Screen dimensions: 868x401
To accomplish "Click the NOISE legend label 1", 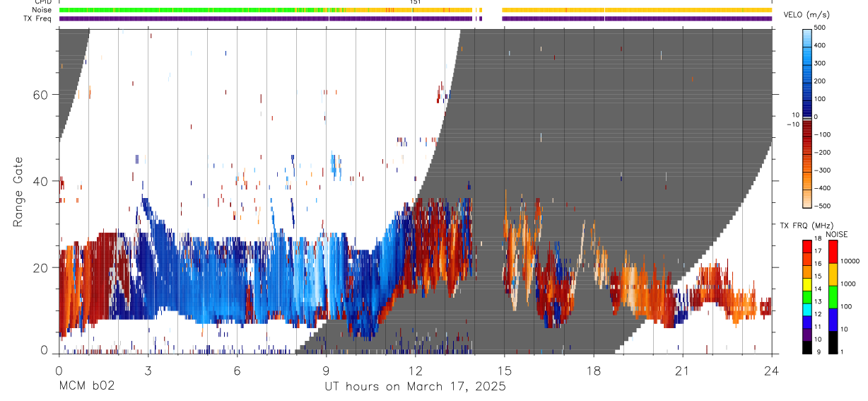I will [842, 353].
